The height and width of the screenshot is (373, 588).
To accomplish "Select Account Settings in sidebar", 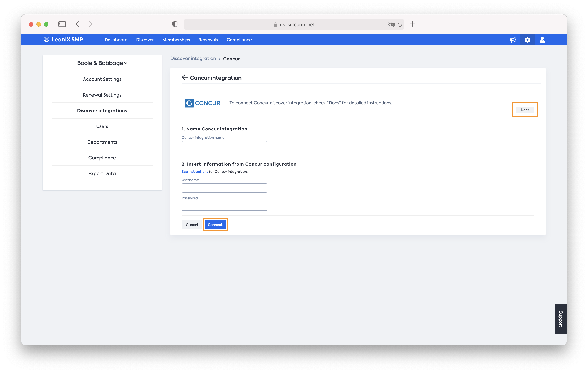I will (x=102, y=79).
